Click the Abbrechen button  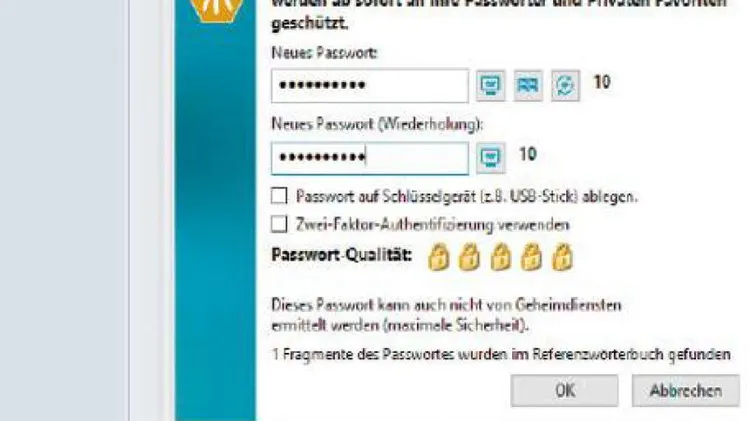pos(685,391)
